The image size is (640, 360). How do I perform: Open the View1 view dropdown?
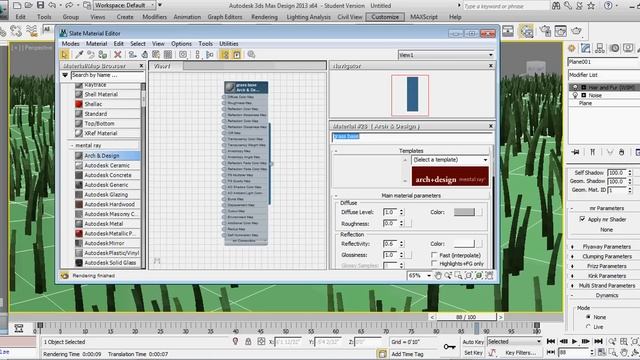click(x=446, y=55)
